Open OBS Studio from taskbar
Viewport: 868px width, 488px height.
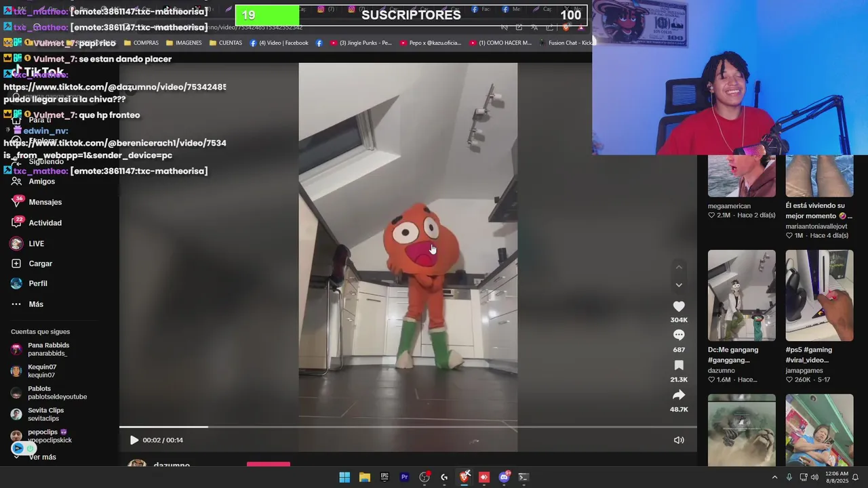[425, 477]
